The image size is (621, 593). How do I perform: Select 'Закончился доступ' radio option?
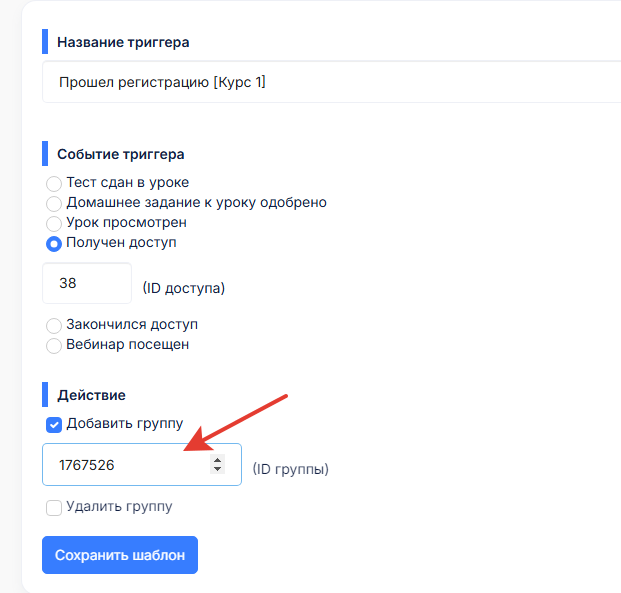(x=54, y=325)
